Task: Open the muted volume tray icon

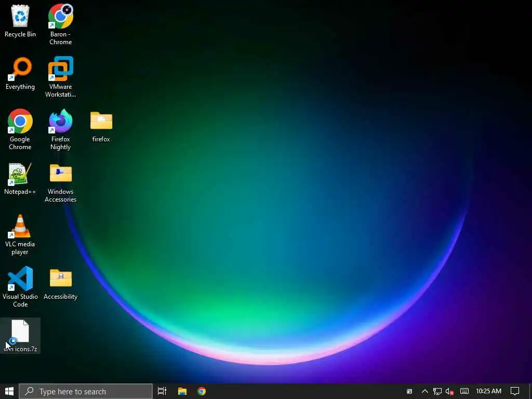Action: click(449, 391)
